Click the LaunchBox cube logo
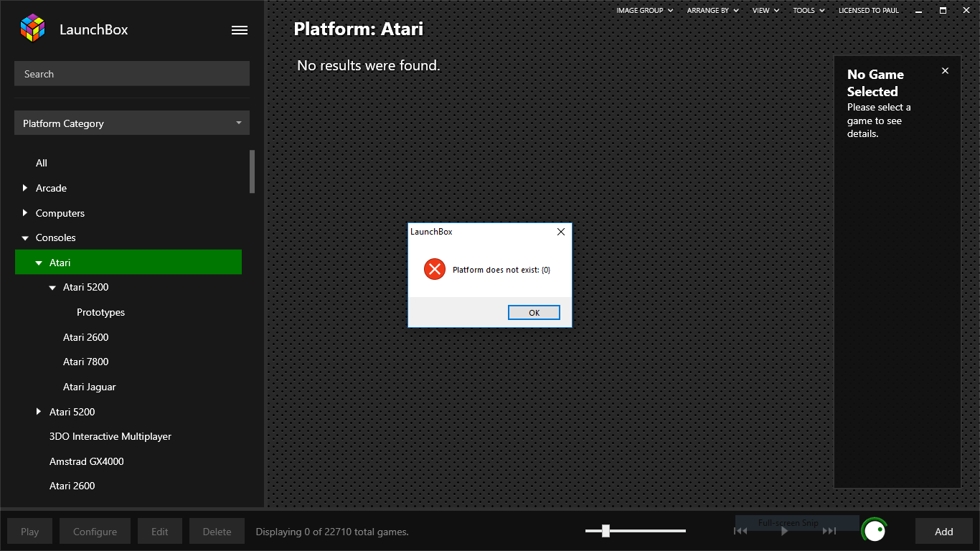 pyautogui.click(x=32, y=28)
